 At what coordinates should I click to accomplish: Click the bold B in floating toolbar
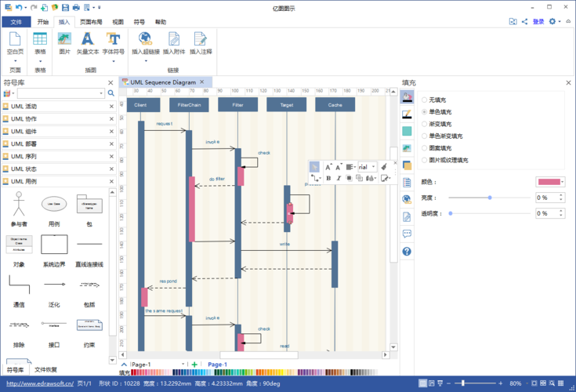[328, 178]
